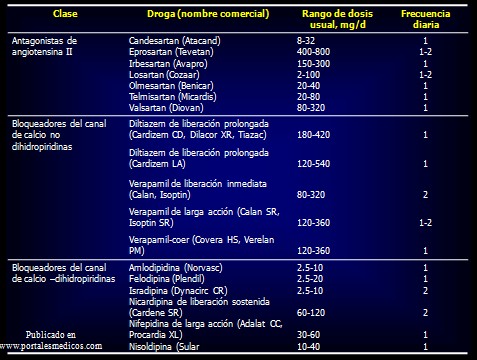This screenshot has width=477, height=360.
Task: Select the Nisoldipina (Sular entry
Action: pyautogui.click(x=164, y=347)
